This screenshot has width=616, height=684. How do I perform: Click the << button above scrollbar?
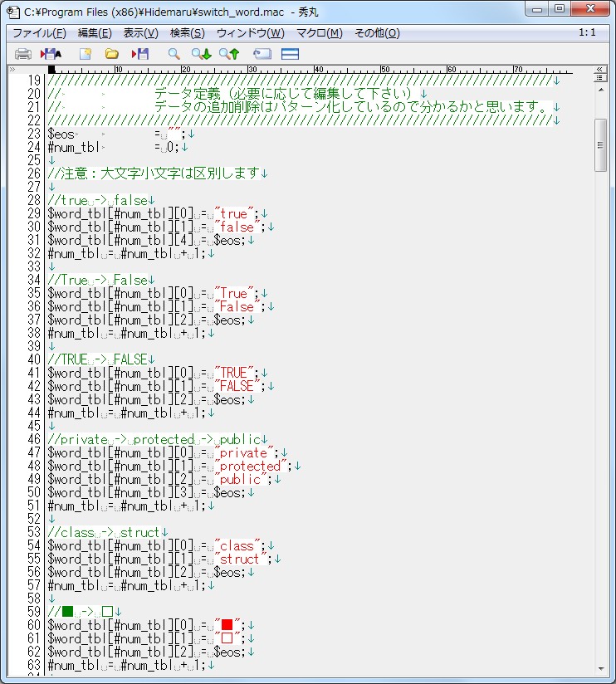click(x=600, y=70)
